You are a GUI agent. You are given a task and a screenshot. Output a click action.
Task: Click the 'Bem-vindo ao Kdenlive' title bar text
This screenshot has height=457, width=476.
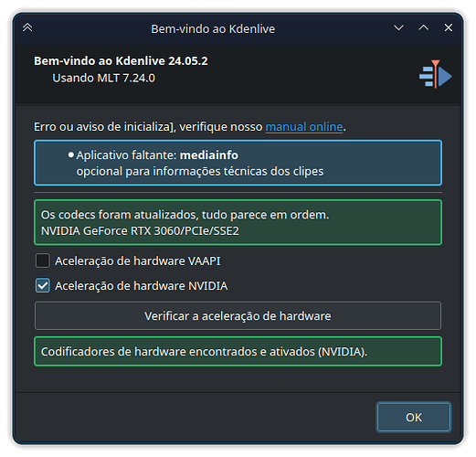tap(213, 29)
